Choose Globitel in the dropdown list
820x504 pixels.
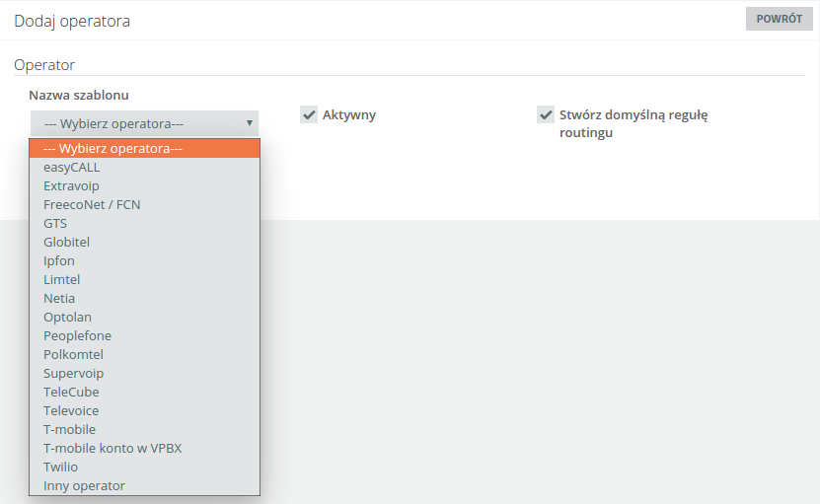tap(144, 243)
